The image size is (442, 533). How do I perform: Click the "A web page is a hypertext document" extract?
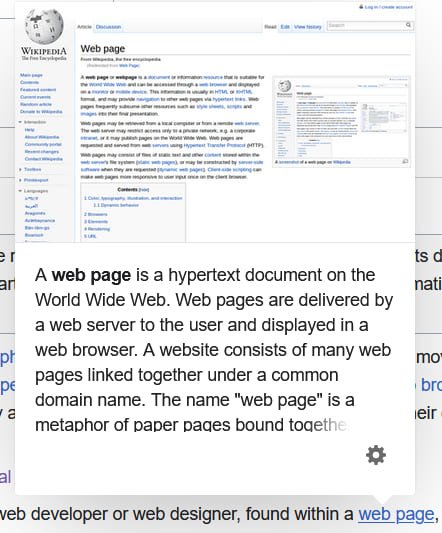[214, 350]
